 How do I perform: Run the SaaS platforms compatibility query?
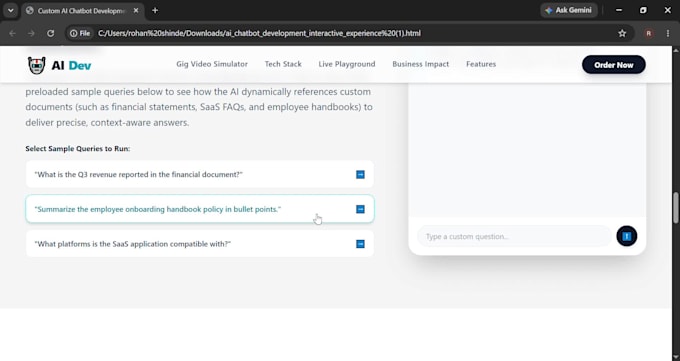[199, 244]
